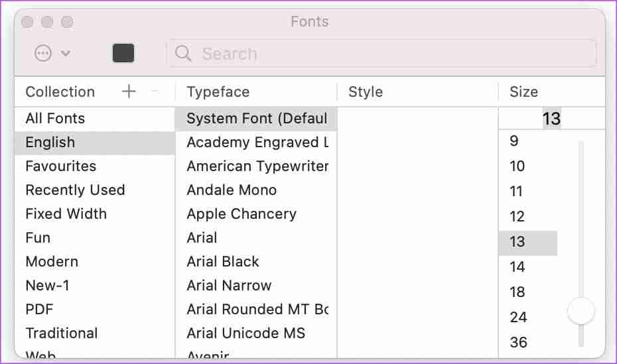The image size is (617, 364).
Task: Select the Fixed Width collection
Action: coord(95,214)
